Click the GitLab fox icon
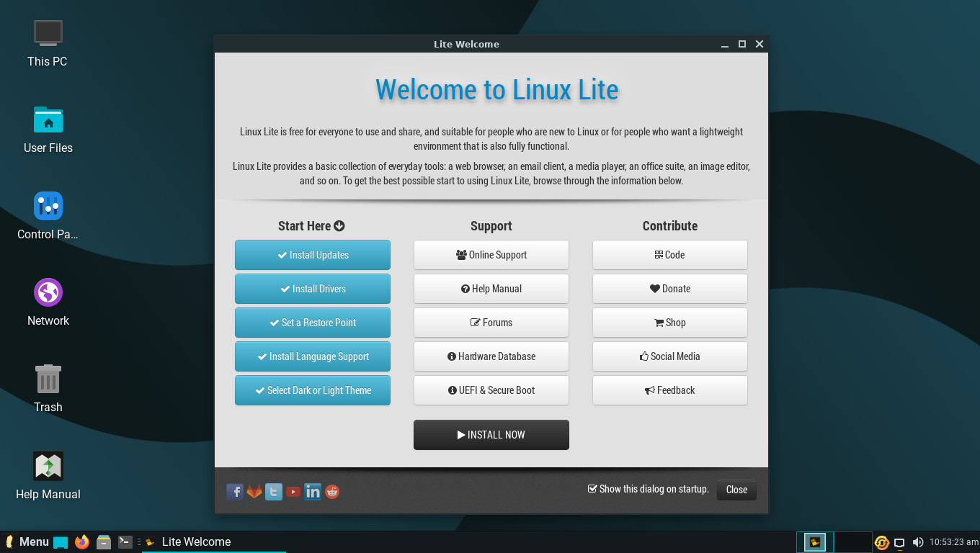Image resolution: width=980 pixels, height=553 pixels. [x=254, y=492]
